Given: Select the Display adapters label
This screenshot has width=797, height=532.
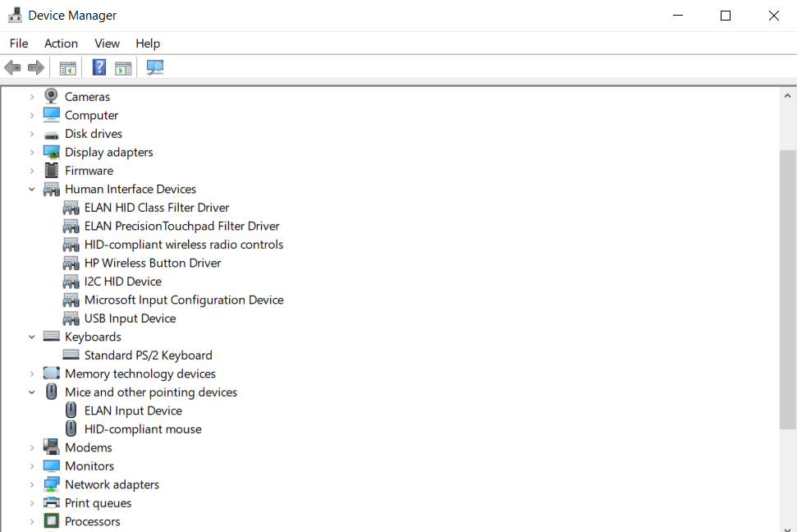Looking at the screenshot, I should (x=109, y=152).
